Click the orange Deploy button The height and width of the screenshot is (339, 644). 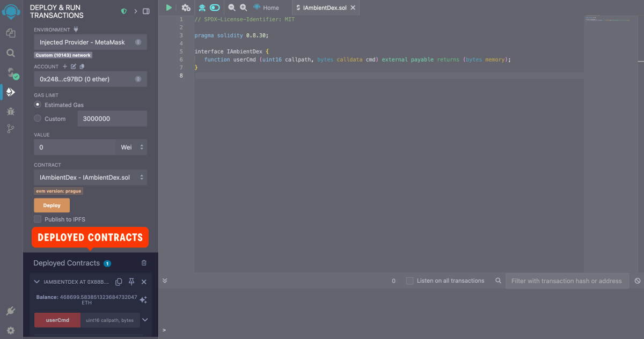[x=52, y=205]
